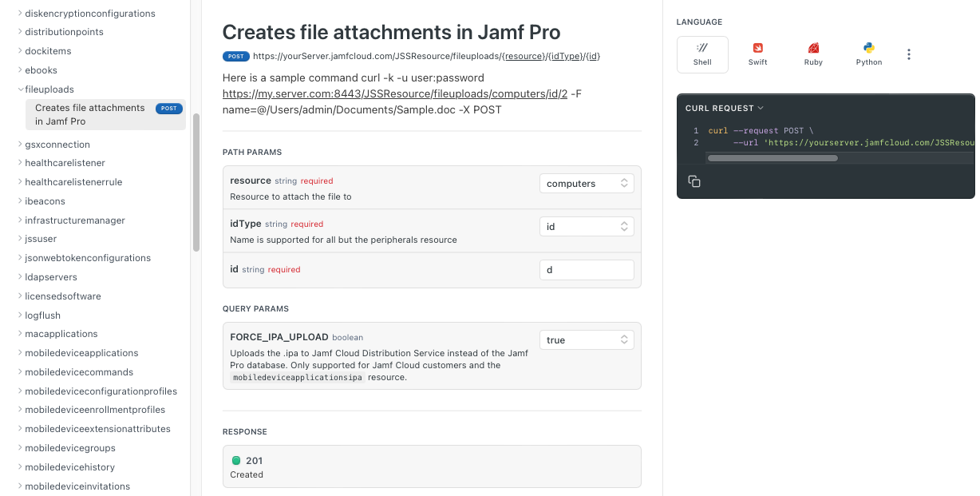980x496 pixels.
Task: Open the logflush sidebar item
Action: tap(43, 315)
